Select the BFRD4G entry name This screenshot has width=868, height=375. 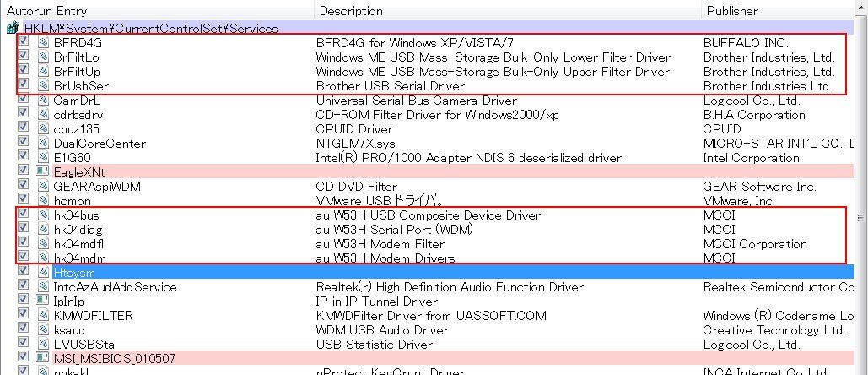click(78, 42)
